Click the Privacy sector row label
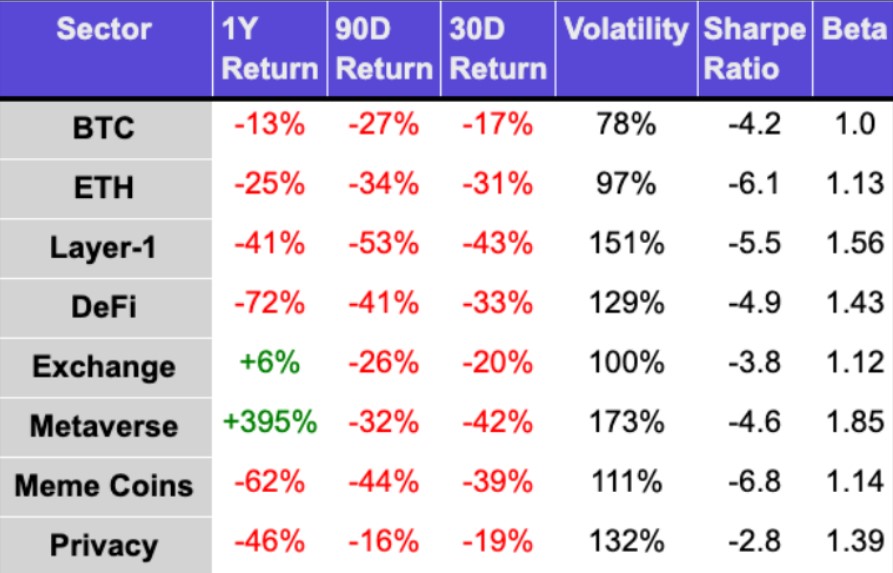Image resolution: width=893 pixels, height=573 pixels. pyautogui.click(x=104, y=546)
